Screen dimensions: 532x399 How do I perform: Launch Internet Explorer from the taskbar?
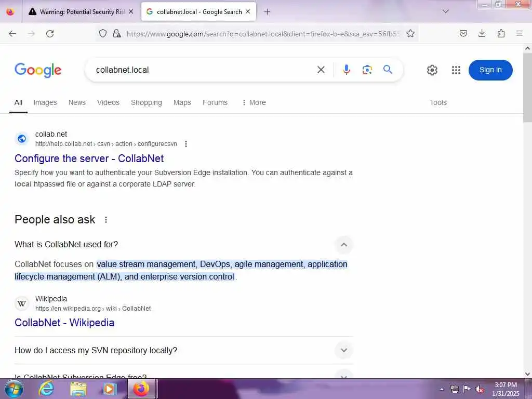(x=46, y=389)
